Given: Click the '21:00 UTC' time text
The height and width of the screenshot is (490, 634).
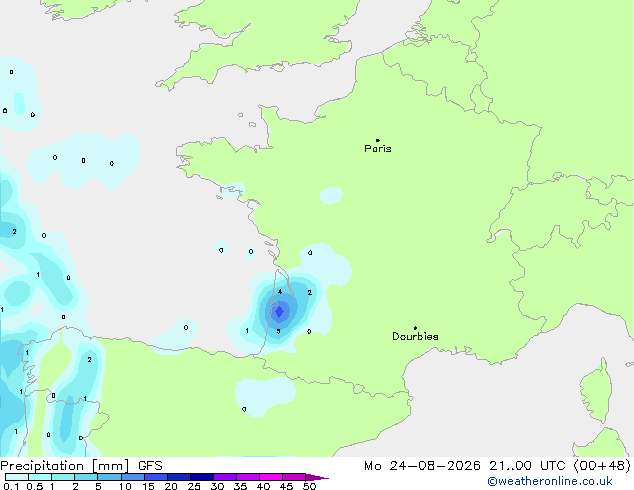Looking at the screenshot, I should point(527,466).
